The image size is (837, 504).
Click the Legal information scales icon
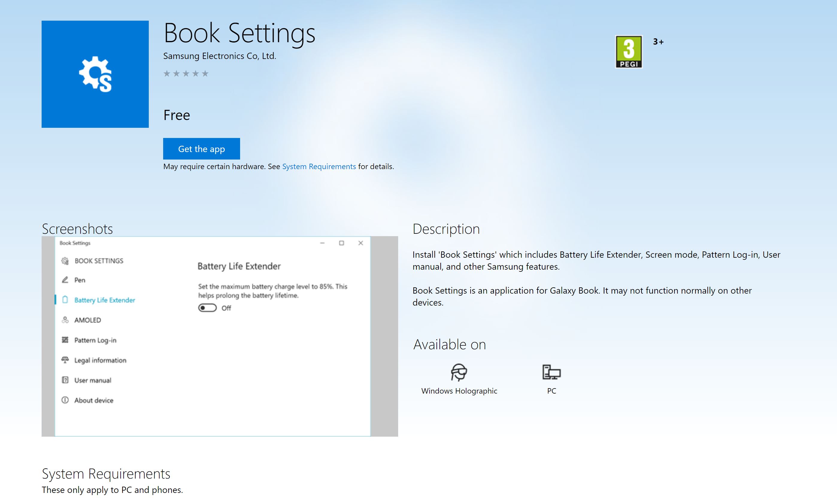click(65, 360)
